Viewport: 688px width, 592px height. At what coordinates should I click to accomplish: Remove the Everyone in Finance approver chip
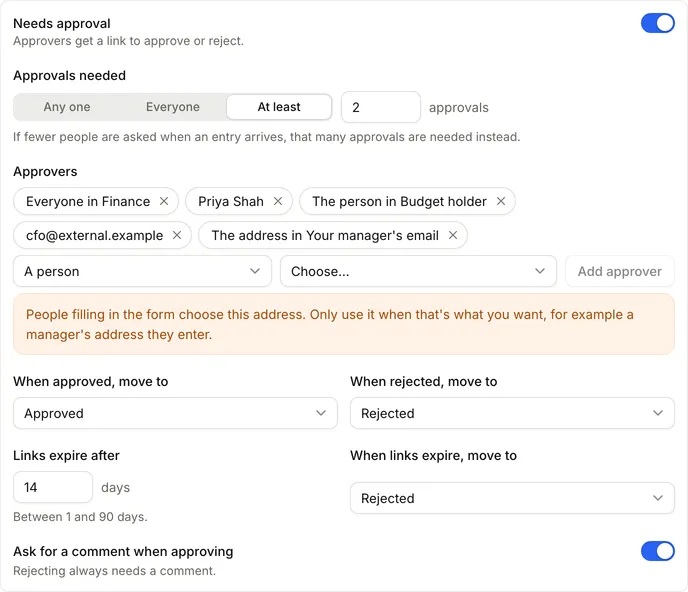164,201
